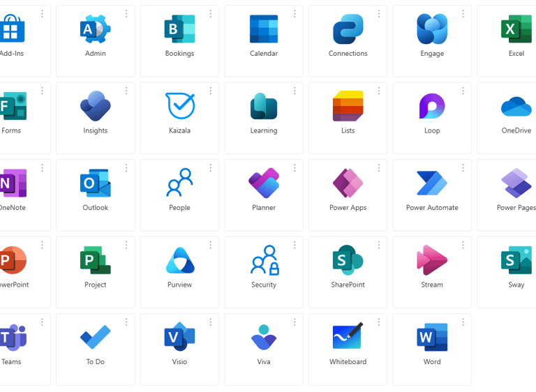
Task: Show the Viva tile options menu
Action: pos(295,322)
